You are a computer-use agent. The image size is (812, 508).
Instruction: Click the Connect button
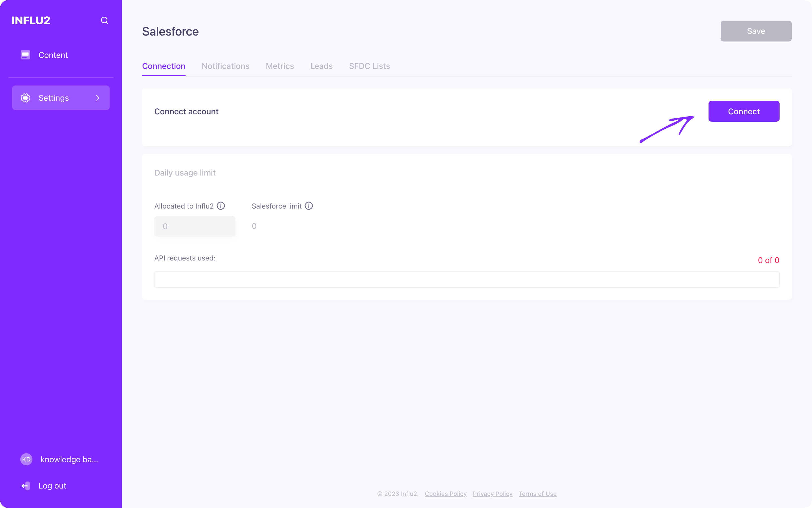[x=744, y=111]
